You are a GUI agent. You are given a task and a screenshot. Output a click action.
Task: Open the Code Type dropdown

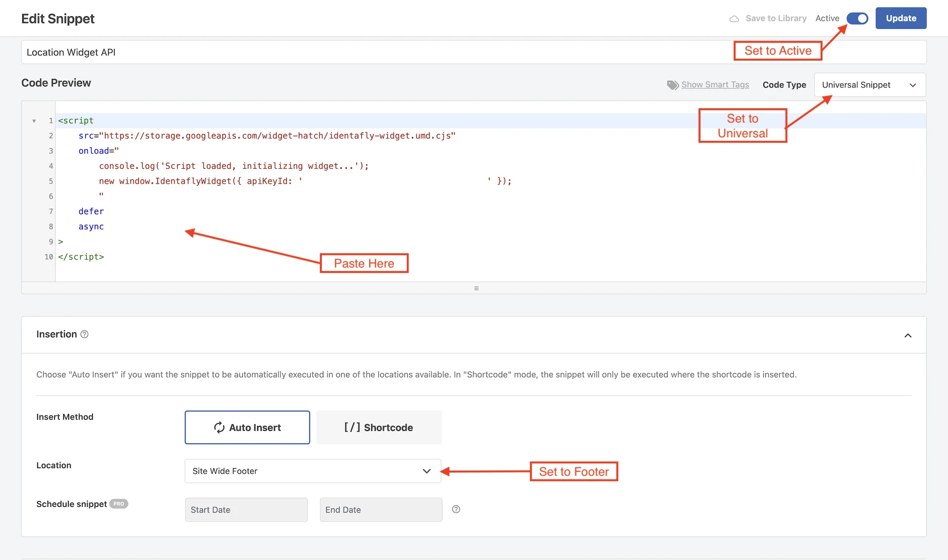[870, 85]
